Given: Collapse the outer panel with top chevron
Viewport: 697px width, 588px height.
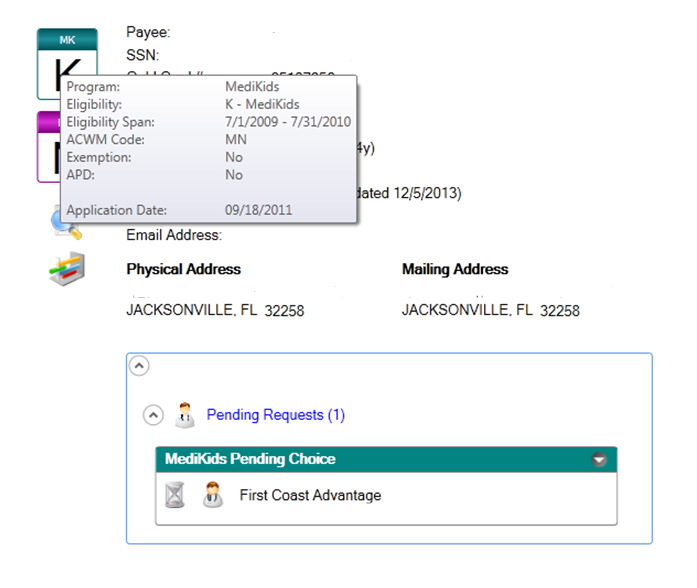Looking at the screenshot, I should pos(140,366).
